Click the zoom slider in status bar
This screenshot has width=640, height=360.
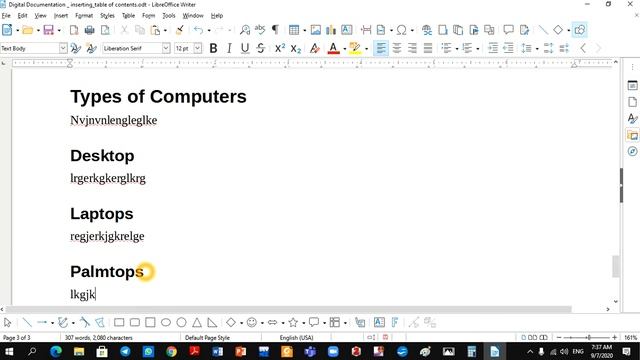click(x=587, y=338)
